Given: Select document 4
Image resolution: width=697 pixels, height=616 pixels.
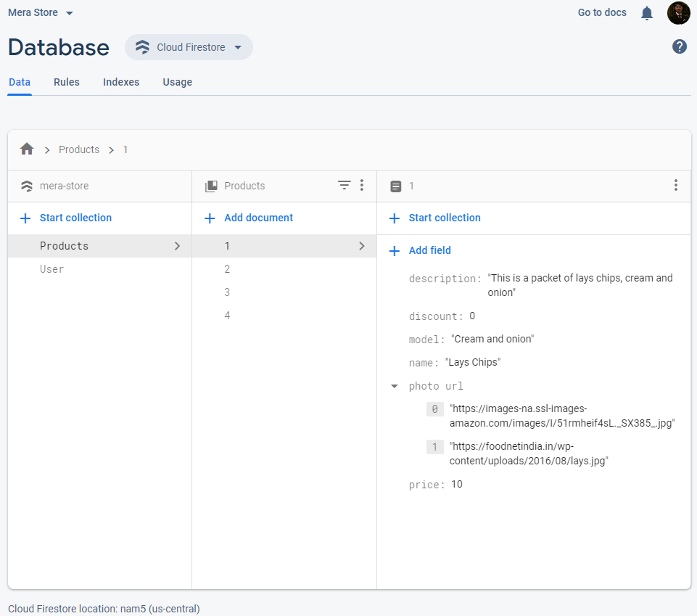Looking at the screenshot, I should 284,316.
